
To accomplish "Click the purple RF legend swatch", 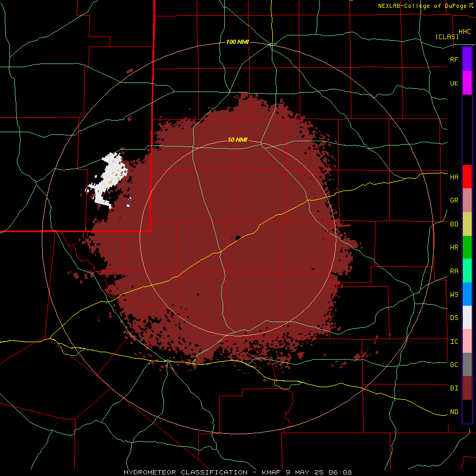I will point(467,59).
